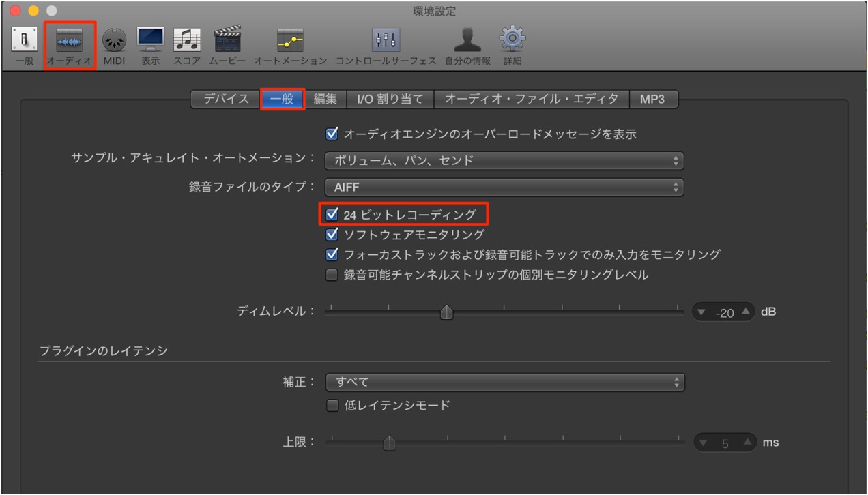Increase the 上限 ms value arrow

pos(747,442)
